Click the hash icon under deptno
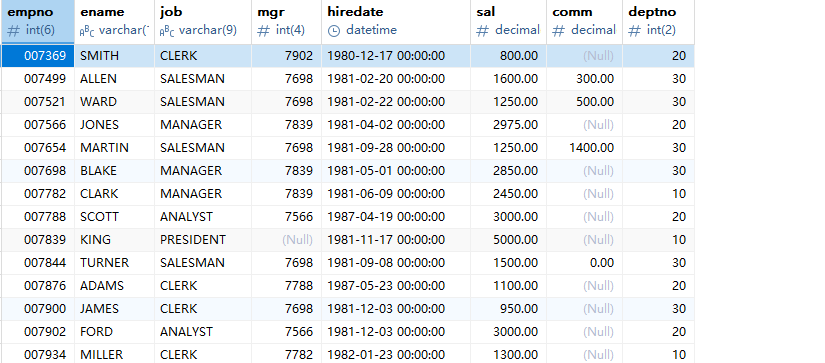The width and height of the screenshot is (825, 363). click(x=635, y=31)
